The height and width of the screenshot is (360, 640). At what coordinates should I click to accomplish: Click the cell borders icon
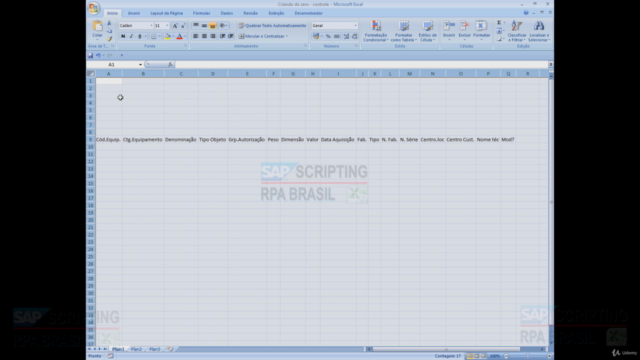click(153, 36)
